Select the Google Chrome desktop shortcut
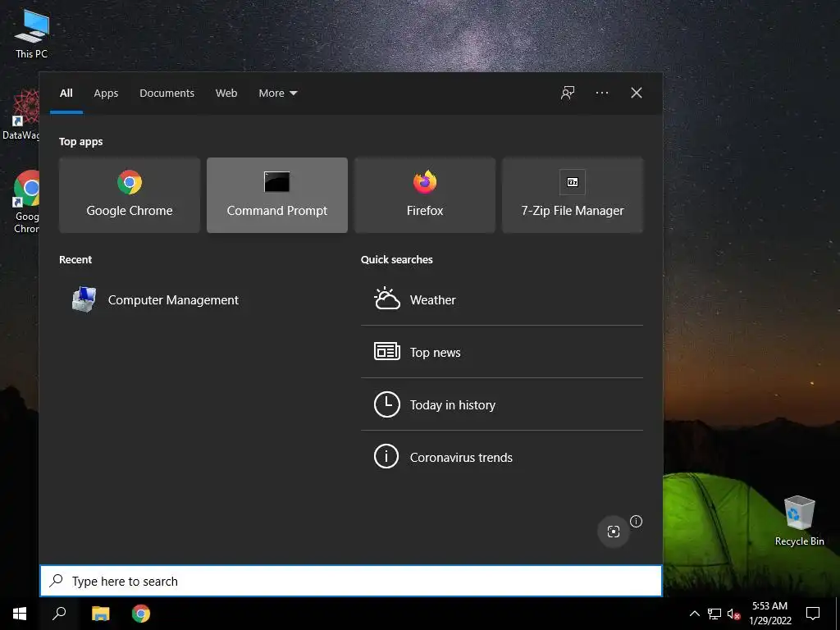This screenshot has width=840, height=630. click(25, 202)
